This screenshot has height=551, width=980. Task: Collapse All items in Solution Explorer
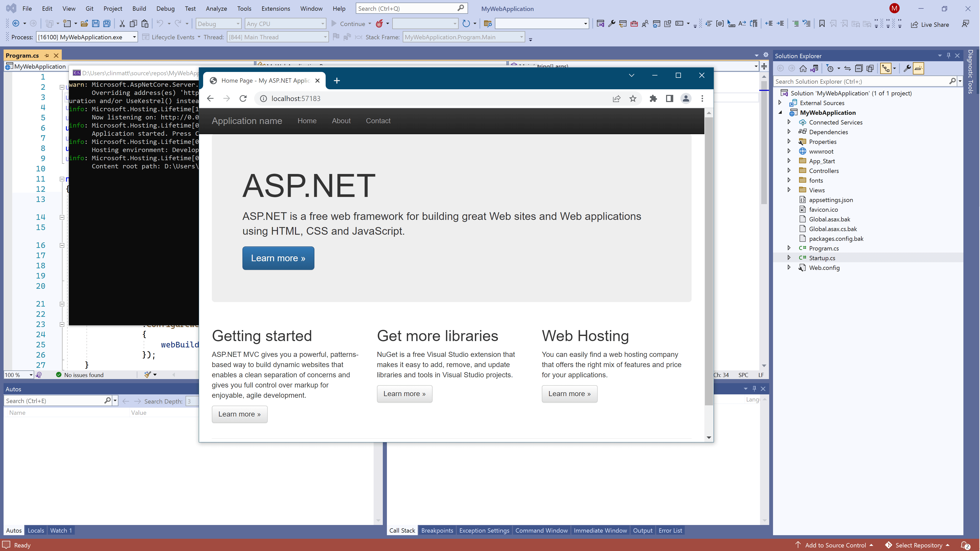click(x=859, y=68)
